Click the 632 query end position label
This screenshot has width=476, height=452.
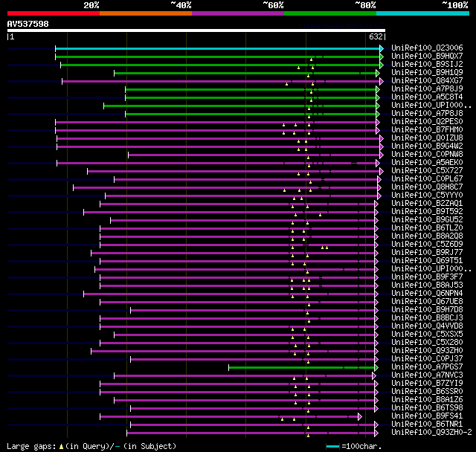click(x=376, y=36)
